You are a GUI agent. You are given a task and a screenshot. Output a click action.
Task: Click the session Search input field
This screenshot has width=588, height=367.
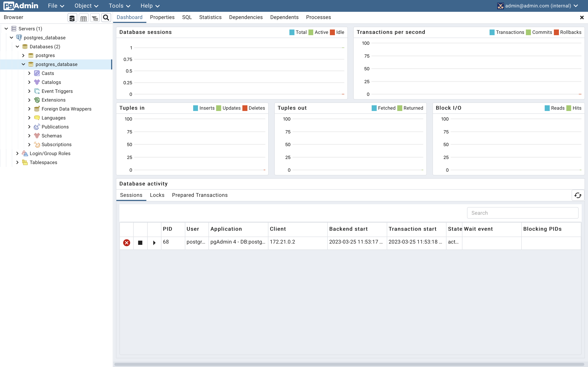pos(522,213)
